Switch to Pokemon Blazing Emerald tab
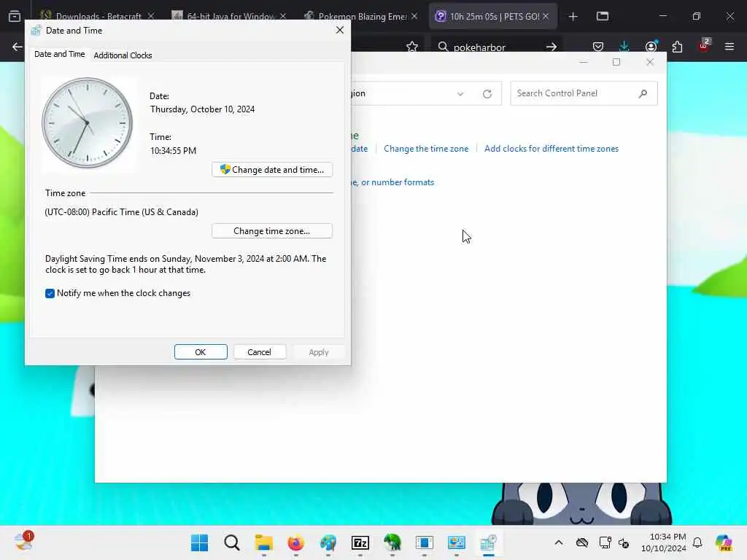 click(x=362, y=16)
